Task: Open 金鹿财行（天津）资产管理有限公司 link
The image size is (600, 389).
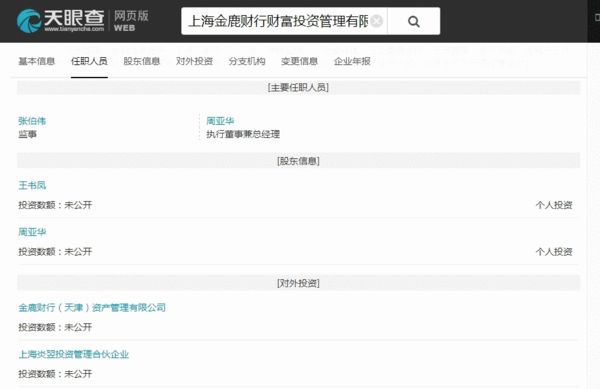Action: (92, 308)
